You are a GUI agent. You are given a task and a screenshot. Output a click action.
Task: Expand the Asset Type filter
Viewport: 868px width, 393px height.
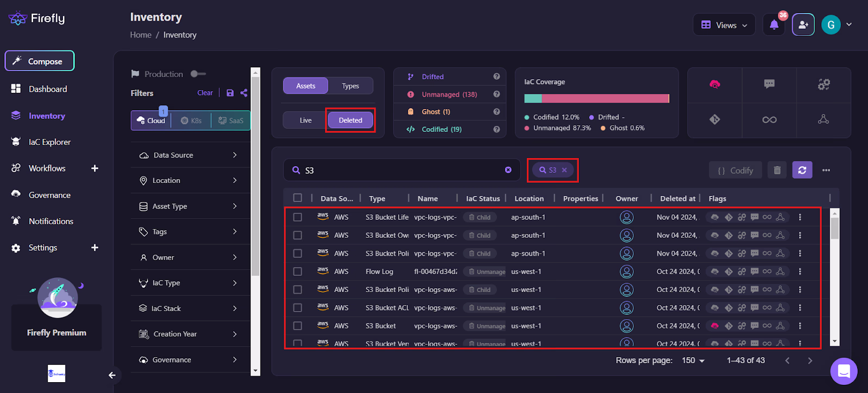click(x=190, y=206)
